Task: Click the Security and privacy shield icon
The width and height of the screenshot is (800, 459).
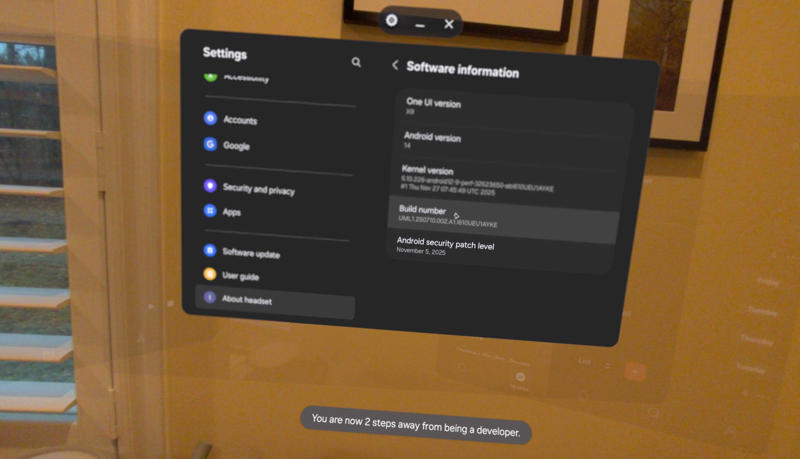Action: (x=210, y=186)
